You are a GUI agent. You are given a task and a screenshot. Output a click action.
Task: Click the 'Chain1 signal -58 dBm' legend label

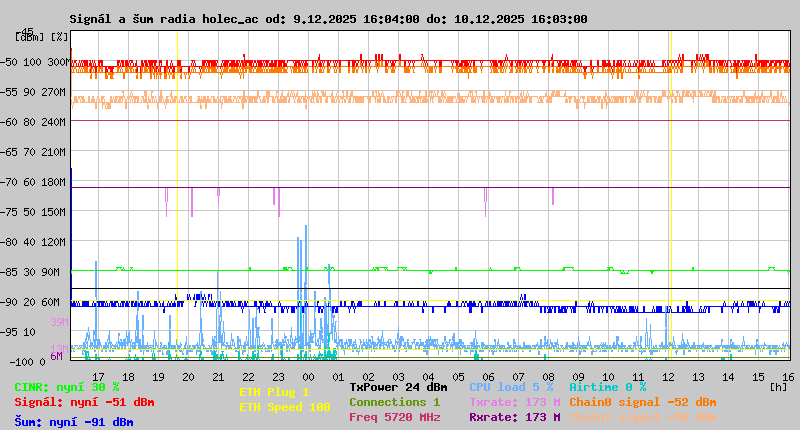click(643, 417)
